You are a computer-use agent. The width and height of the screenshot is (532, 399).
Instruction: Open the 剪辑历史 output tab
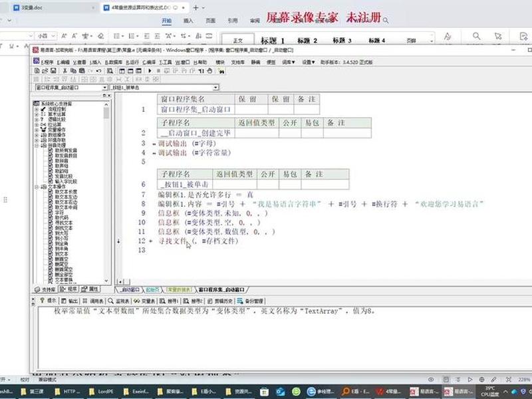(220, 301)
